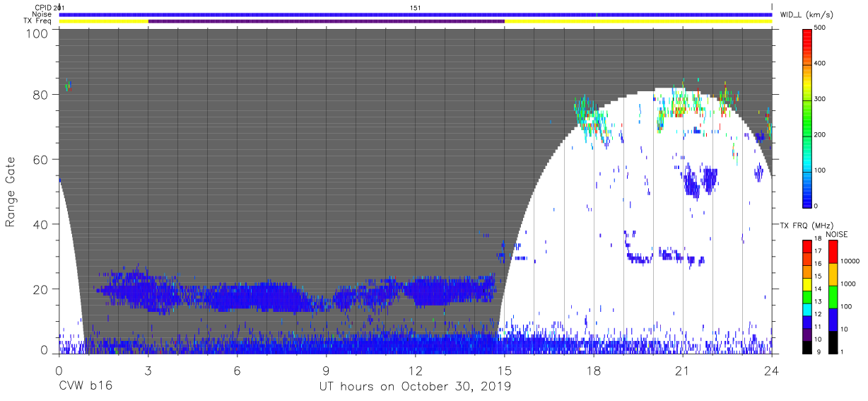The image size is (868, 401).
Task: Click the blue Noise strip at top
Action: (x=415, y=14)
